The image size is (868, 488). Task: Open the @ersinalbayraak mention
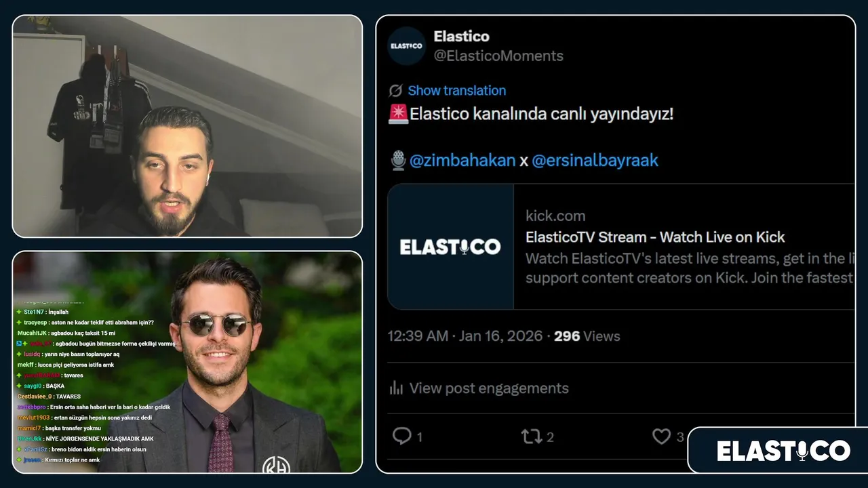595,161
